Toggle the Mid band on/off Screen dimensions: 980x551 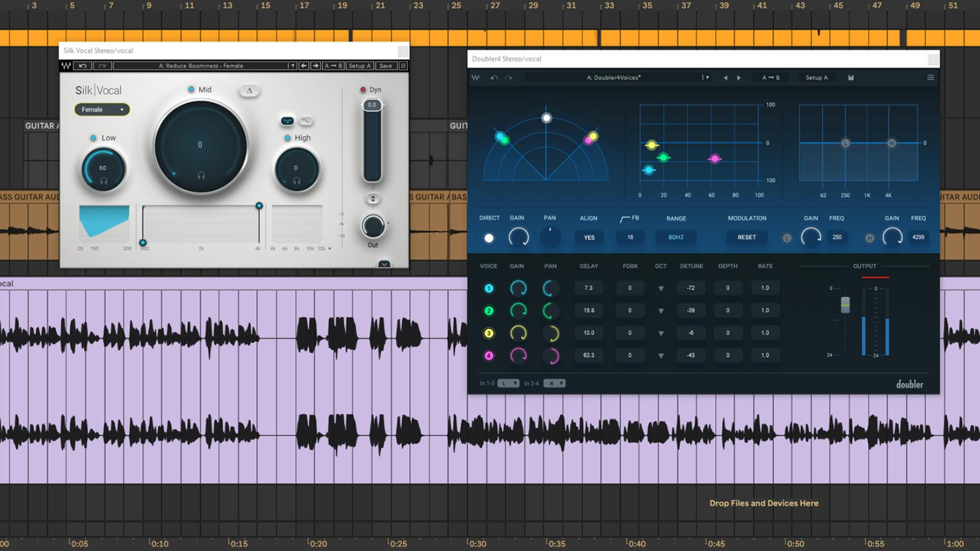coord(191,90)
